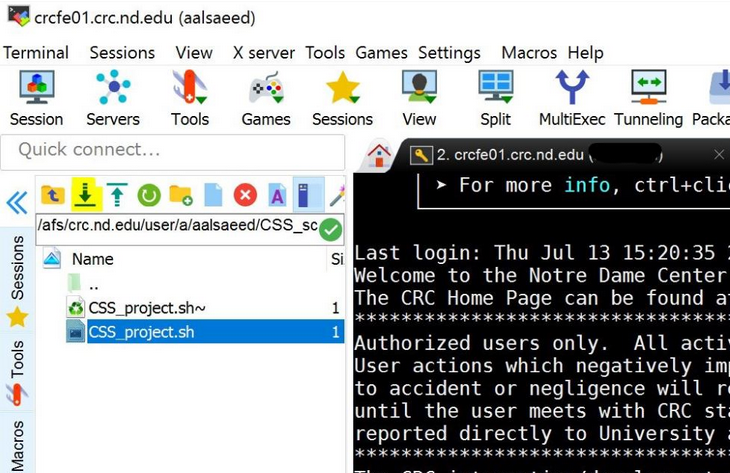Click the 'Welcome to the Notre Dame Center' text
730x473 pixels.
540,275
